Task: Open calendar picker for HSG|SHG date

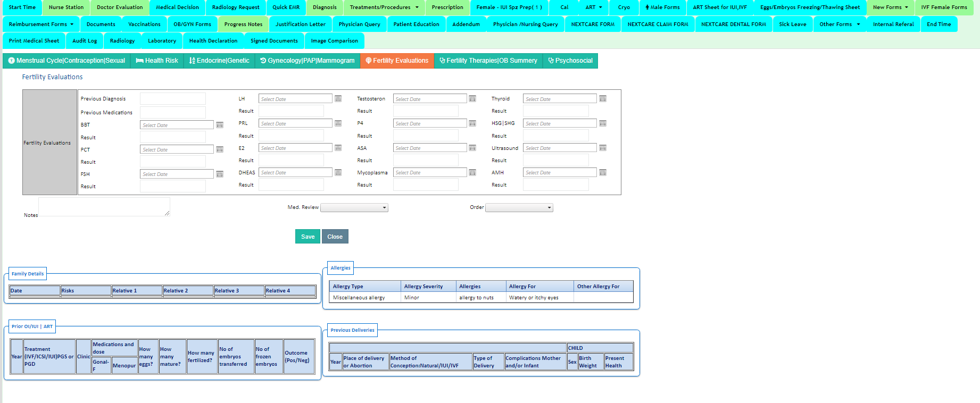Action: tap(603, 123)
